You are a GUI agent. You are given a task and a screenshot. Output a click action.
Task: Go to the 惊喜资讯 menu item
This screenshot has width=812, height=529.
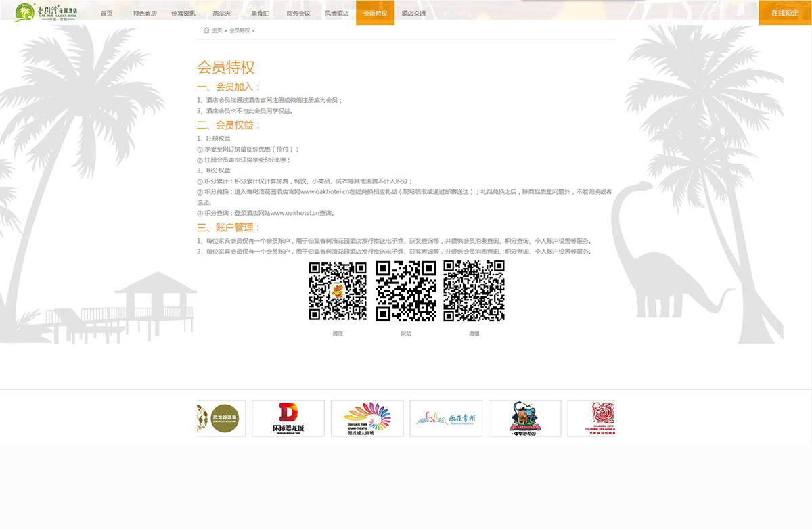(183, 13)
